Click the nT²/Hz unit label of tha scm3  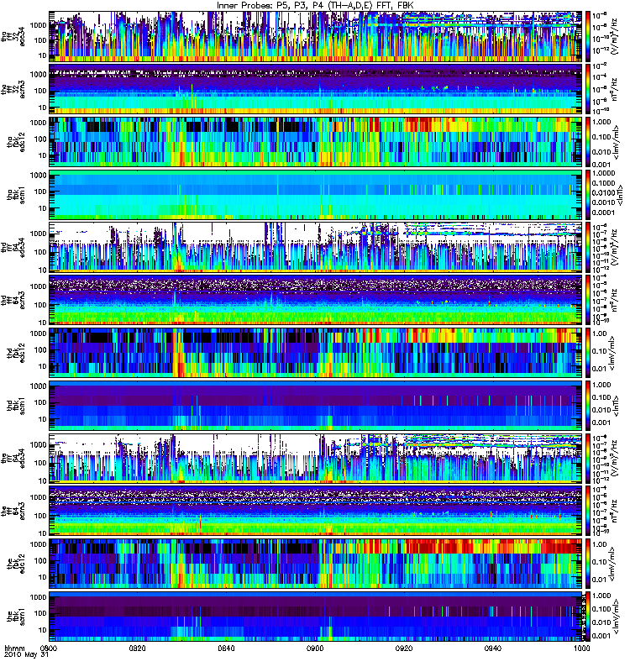click(615, 89)
